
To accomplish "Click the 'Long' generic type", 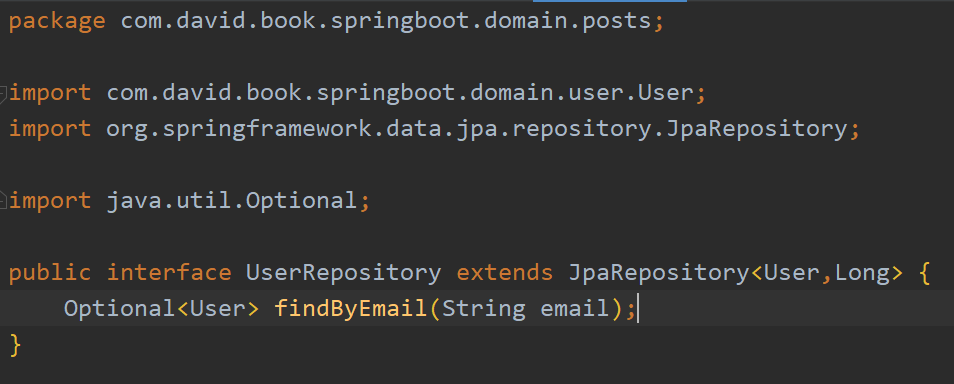I will (x=862, y=273).
